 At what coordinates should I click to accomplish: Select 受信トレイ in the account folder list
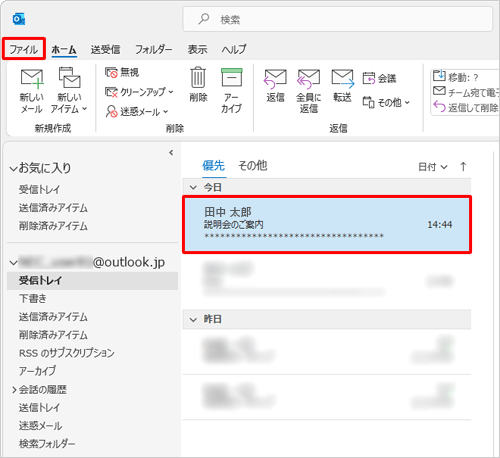(x=92, y=280)
